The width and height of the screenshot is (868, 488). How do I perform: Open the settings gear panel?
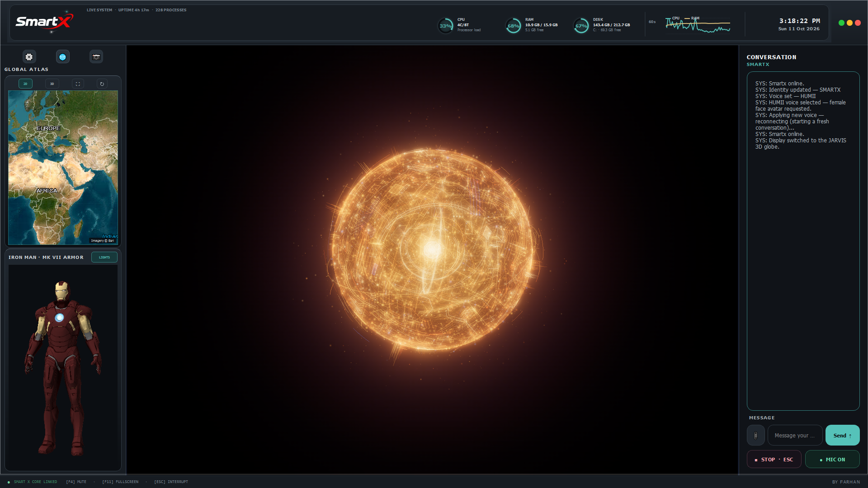(x=29, y=57)
